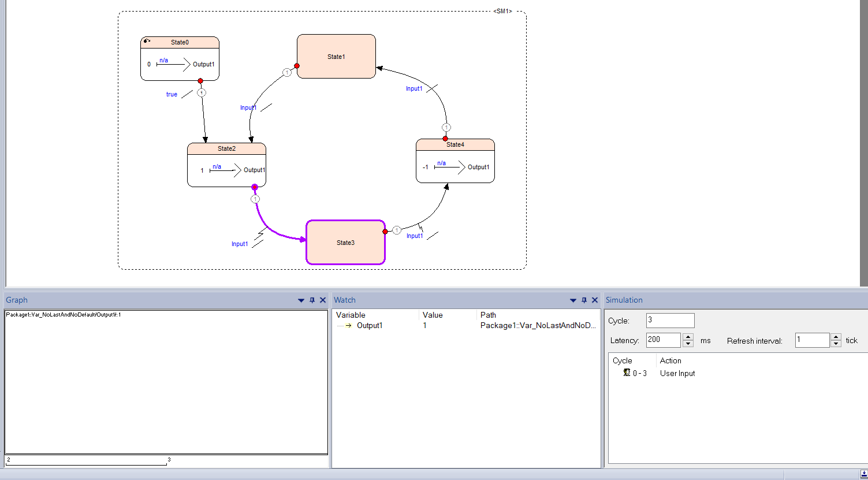
Task: Click the Latency value field showing 200
Action: (x=663, y=340)
